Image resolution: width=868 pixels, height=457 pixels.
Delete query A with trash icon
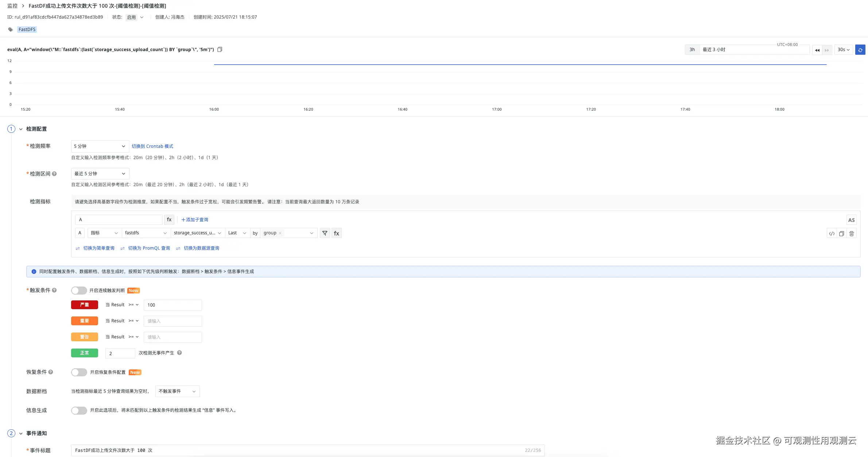852,234
